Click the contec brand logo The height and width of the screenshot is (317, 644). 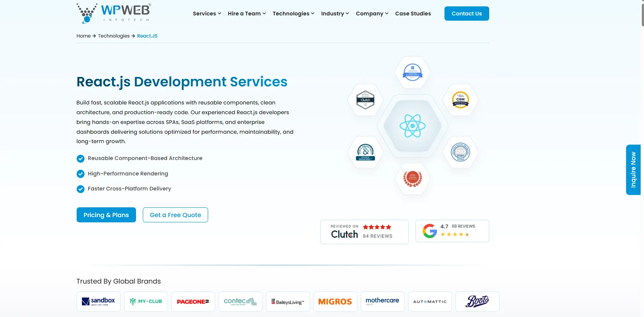tap(240, 302)
